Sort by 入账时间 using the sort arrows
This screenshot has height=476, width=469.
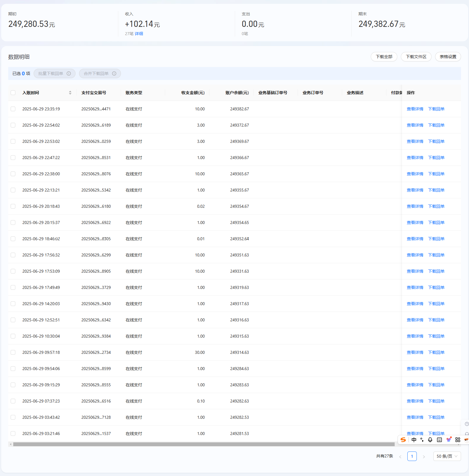[70, 93]
